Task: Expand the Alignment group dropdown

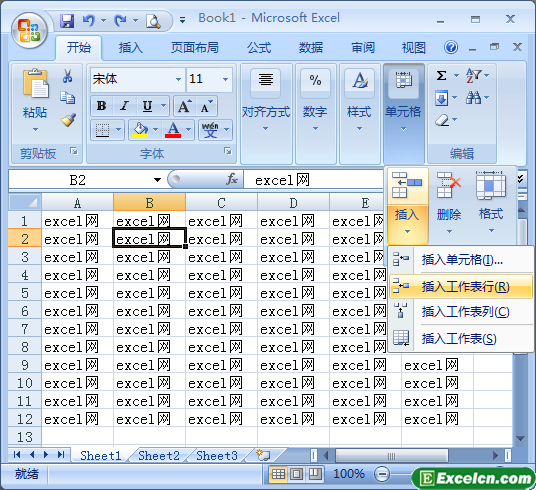Action: (x=266, y=129)
